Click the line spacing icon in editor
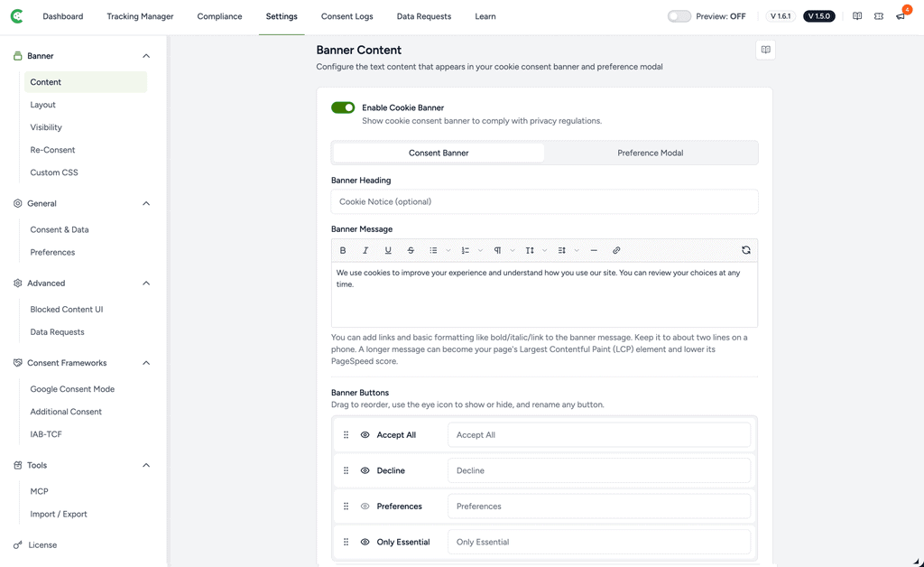924x567 pixels. 561,250
